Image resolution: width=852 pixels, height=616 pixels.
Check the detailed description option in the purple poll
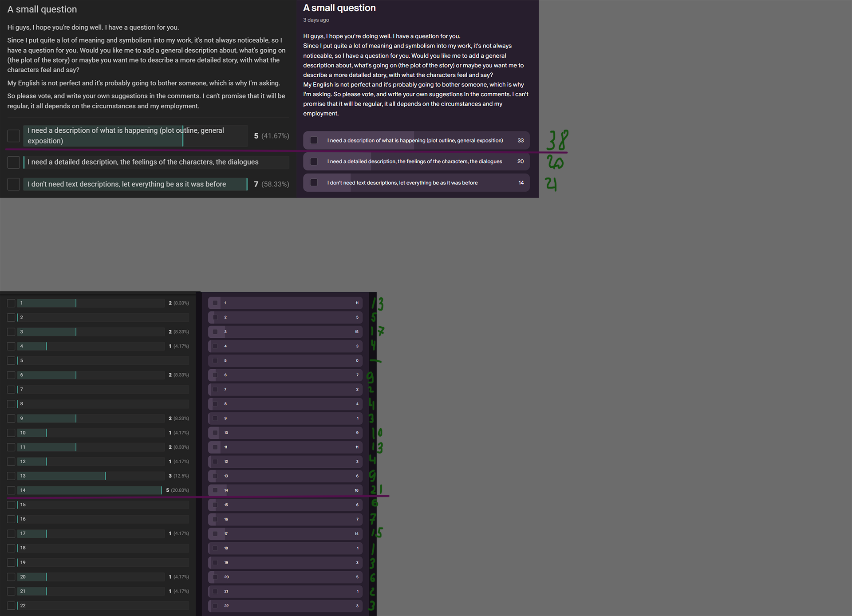coord(314,162)
